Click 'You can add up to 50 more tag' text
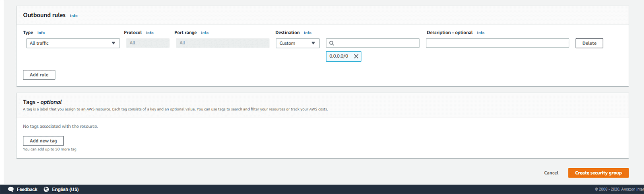 [50, 149]
